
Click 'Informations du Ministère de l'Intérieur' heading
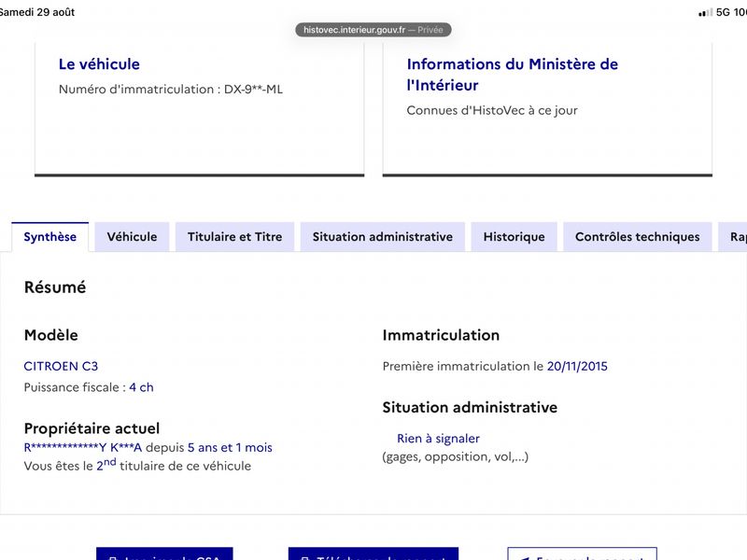(x=512, y=75)
